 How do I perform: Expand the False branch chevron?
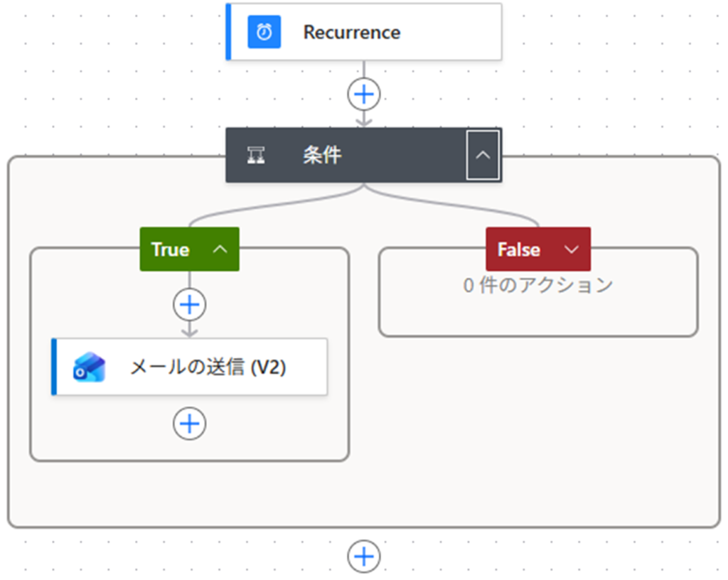(571, 249)
